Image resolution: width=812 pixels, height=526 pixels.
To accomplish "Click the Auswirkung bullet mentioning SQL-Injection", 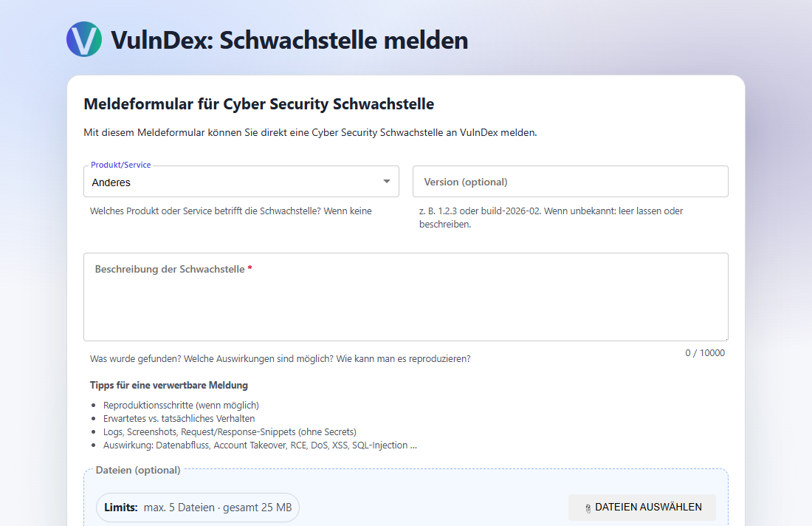I will pos(258,445).
